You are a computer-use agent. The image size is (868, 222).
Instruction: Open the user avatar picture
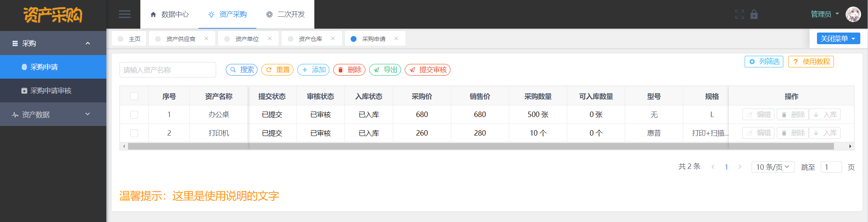coord(853,14)
